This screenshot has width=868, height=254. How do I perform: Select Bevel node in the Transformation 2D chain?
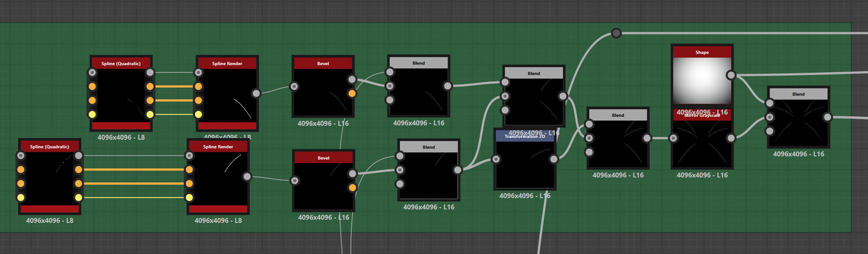pyautogui.click(x=323, y=180)
